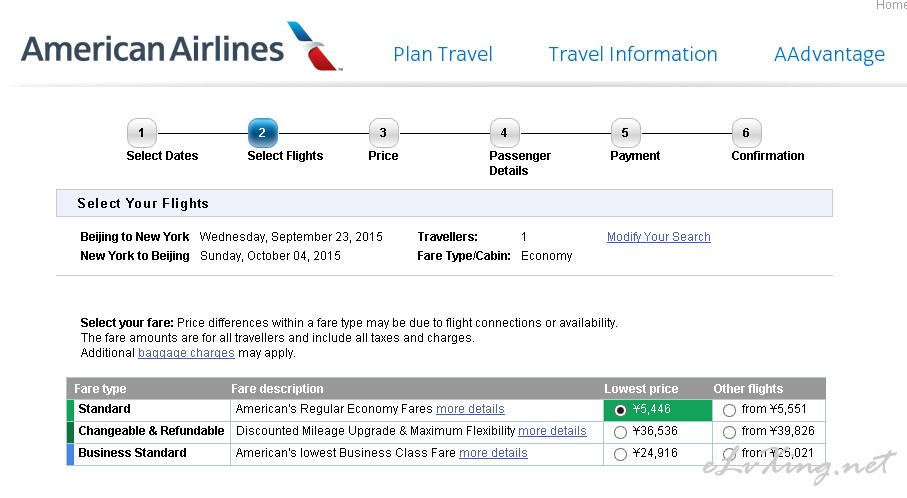
Task: Select the ¥36,536 Changeable & Refundable fare
Action: pos(620,432)
